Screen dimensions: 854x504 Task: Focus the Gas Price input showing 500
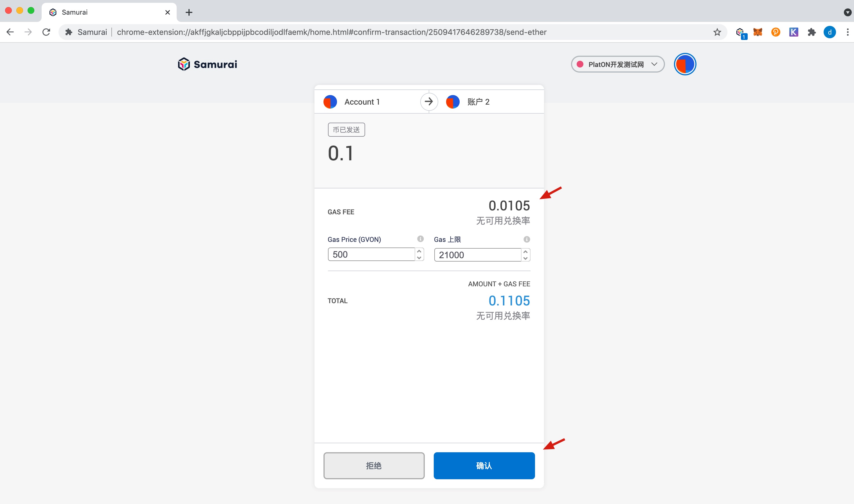(x=372, y=254)
